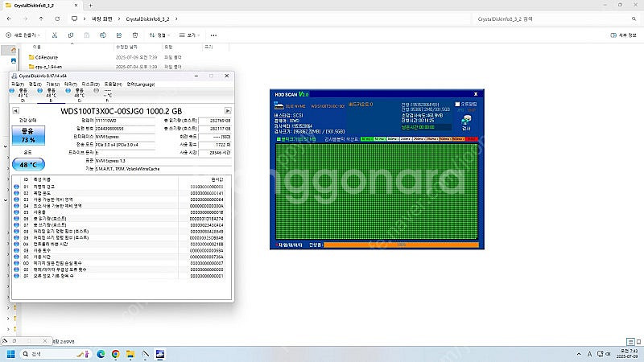Viewport: 644px width, 362px height.
Task: Select the cpu-z_1.94-en folder
Action: pos(45,67)
